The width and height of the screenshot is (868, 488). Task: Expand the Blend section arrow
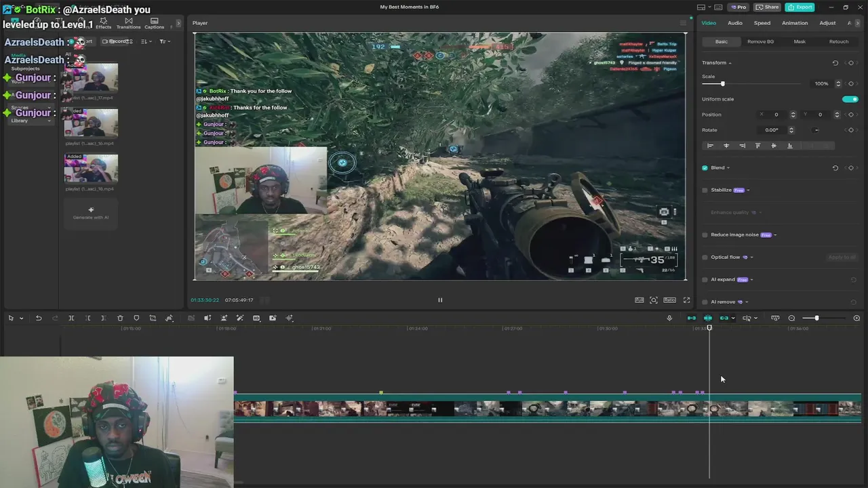tap(728, 168)
